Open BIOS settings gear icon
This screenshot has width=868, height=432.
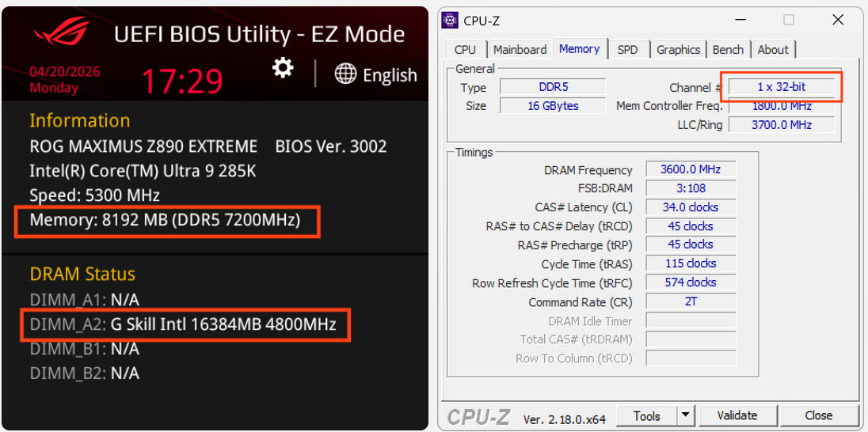pyautogui.click(x=283, y=68)
